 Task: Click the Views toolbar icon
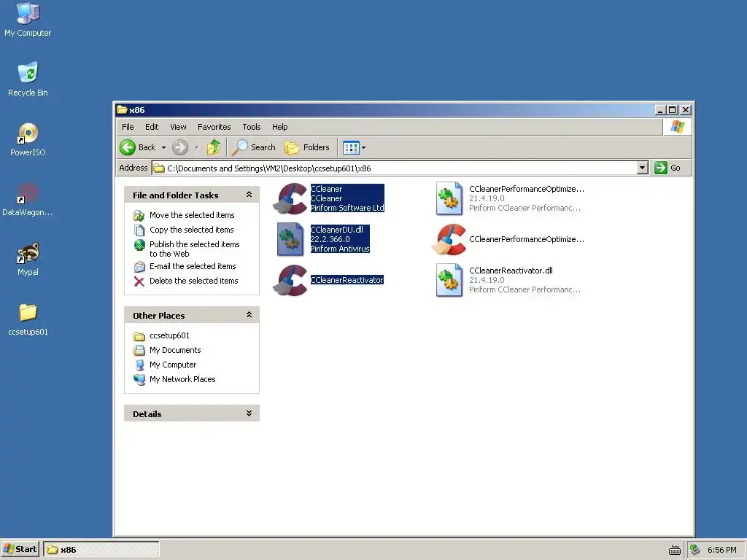pos(351,147)
